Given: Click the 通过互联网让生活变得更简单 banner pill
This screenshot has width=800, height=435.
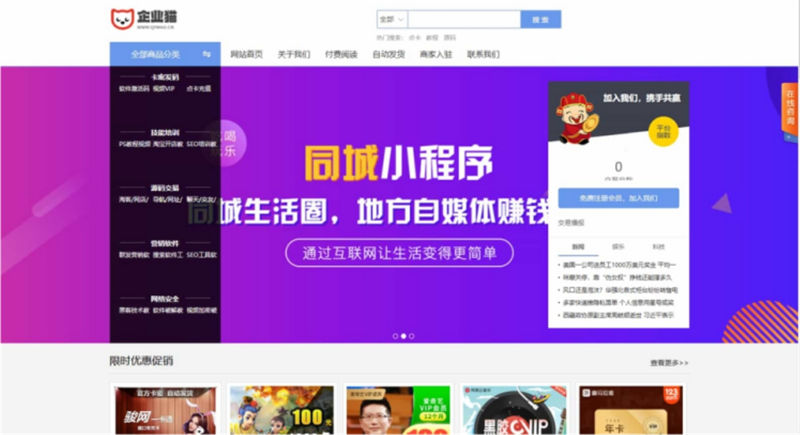Looking at the screenshot, I should coord(399,253).
